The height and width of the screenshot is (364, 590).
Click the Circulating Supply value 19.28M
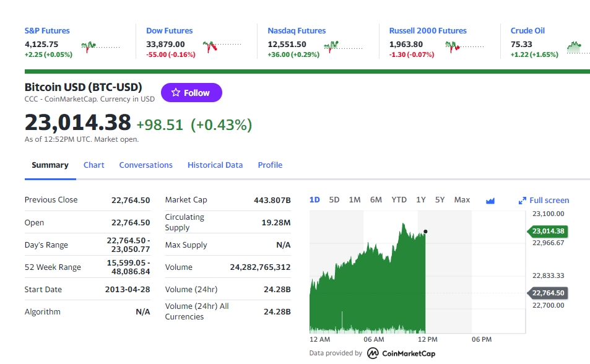pos(276,222)
